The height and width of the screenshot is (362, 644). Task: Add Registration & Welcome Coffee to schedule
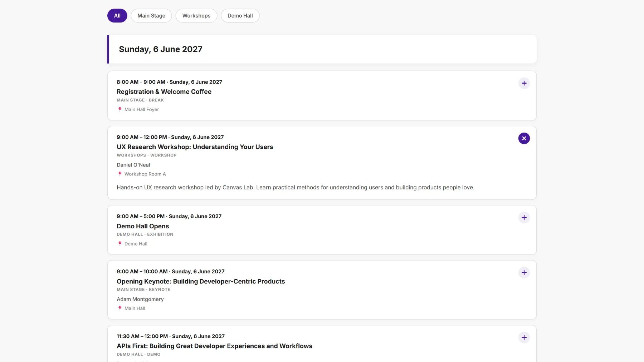524,83
